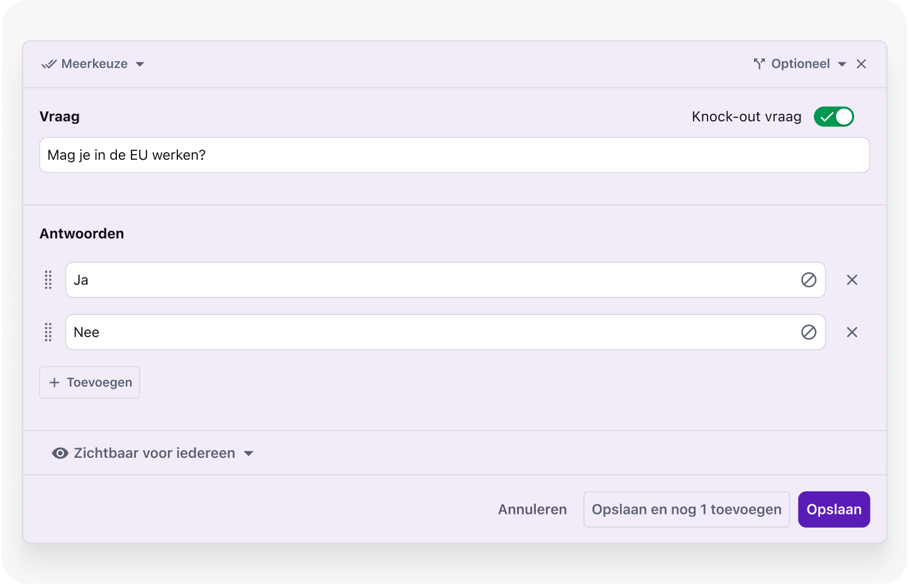
Task: Grab the drag handle beside the Ja answer
Action: (x=48, y=280)
